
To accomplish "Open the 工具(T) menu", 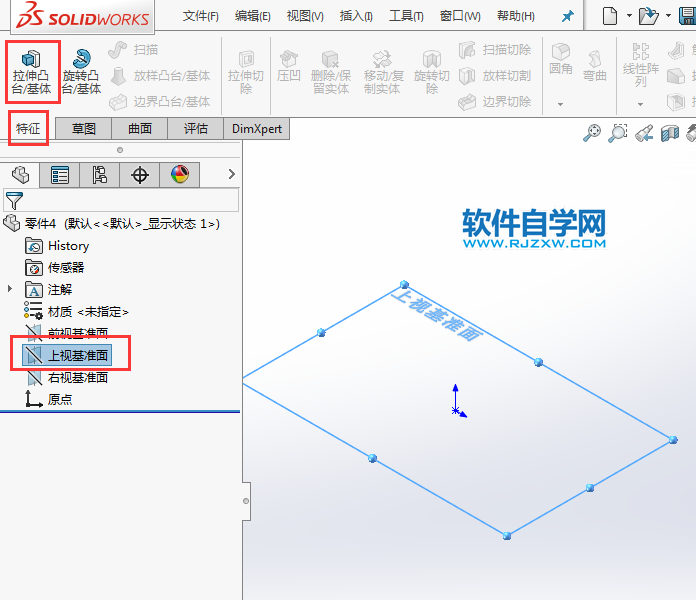I will pos(406,16).
